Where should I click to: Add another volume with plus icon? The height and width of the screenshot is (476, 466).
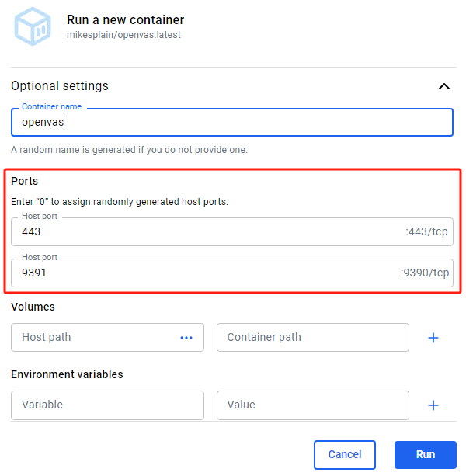pos(433,338)
